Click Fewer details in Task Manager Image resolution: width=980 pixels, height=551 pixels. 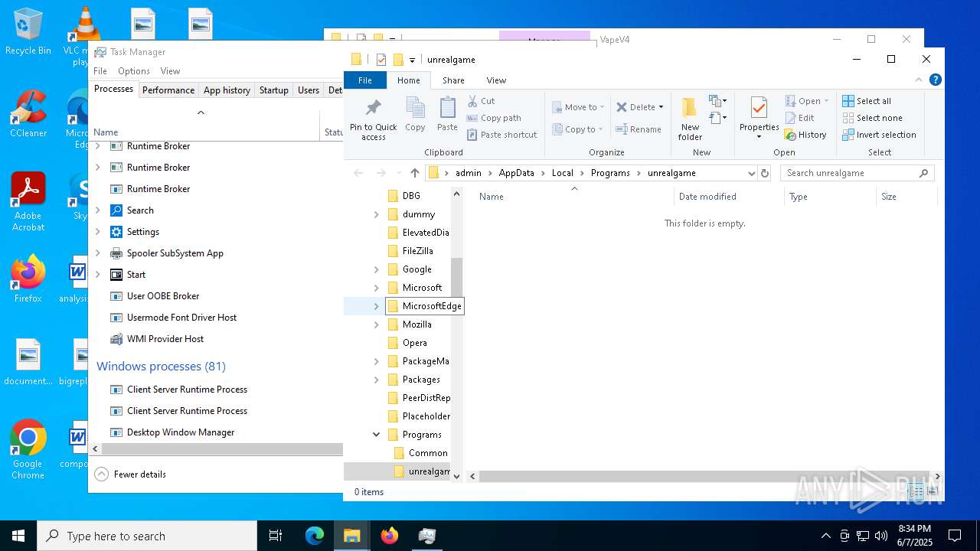pos(130,474)
